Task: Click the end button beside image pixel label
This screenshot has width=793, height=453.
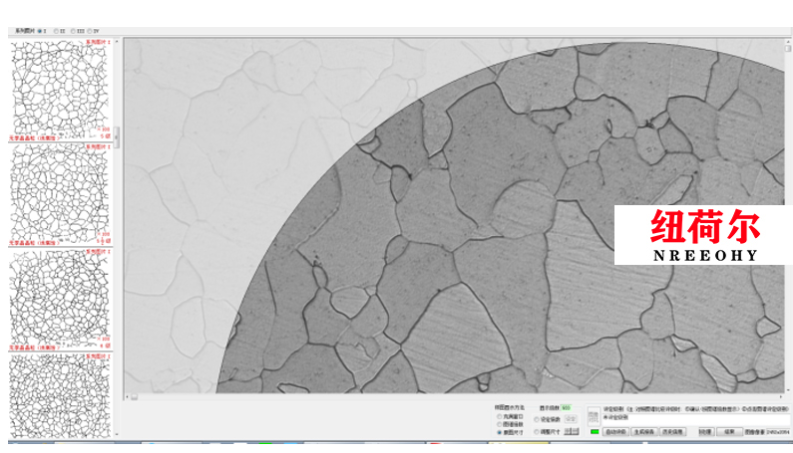Action: pos(729,432)
